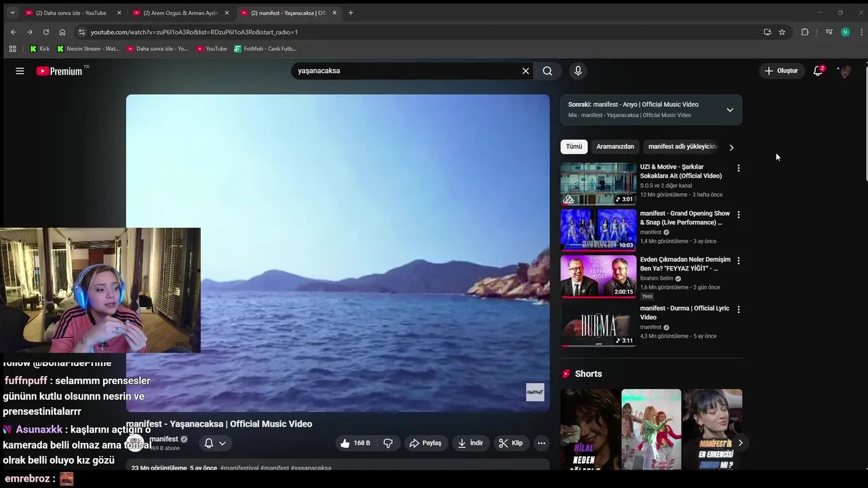Open the account avatar menu
The height and width of the screenshot is (488, 868).
click(x=845, y=70)
